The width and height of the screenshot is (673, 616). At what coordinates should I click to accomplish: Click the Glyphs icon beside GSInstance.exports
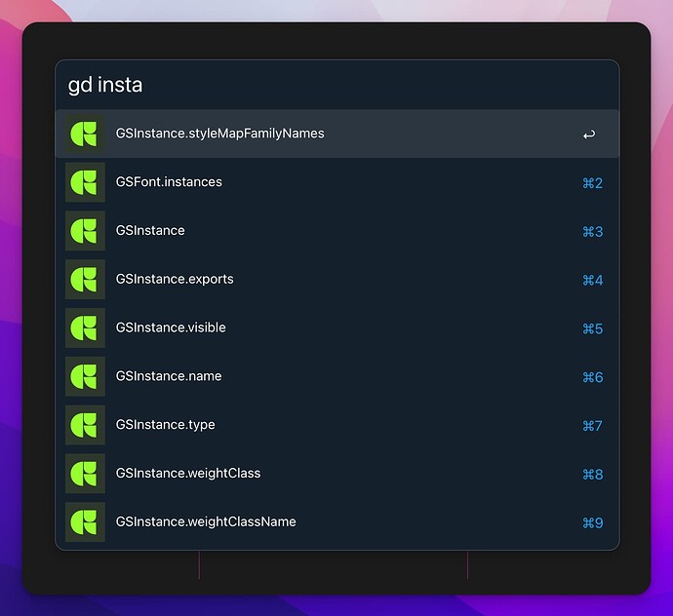(85, 280)
